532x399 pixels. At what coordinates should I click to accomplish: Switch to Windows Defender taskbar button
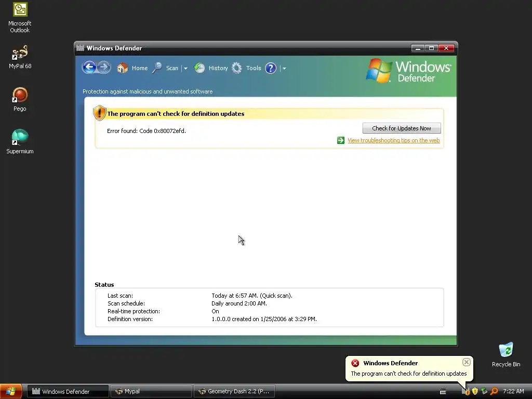(x=68, y=391)
